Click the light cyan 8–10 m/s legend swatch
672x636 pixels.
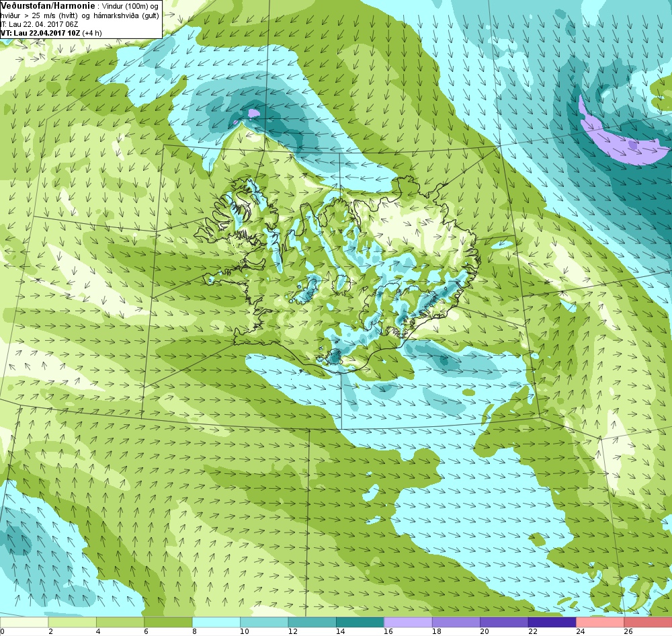[216, 622]
